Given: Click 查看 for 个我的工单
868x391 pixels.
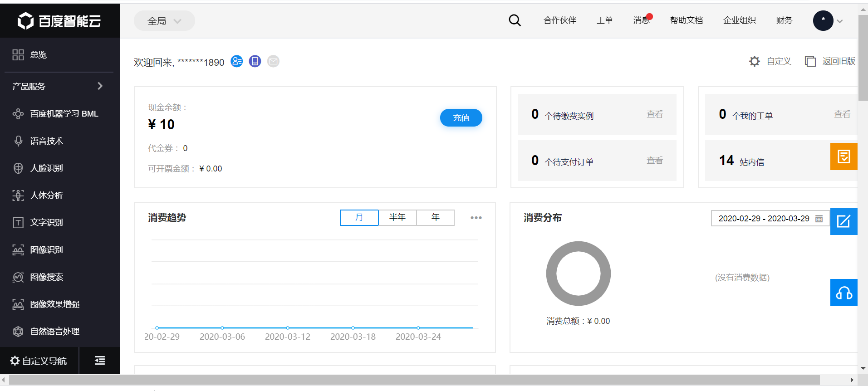Looking at the screenshot, I should coord(842,114).
